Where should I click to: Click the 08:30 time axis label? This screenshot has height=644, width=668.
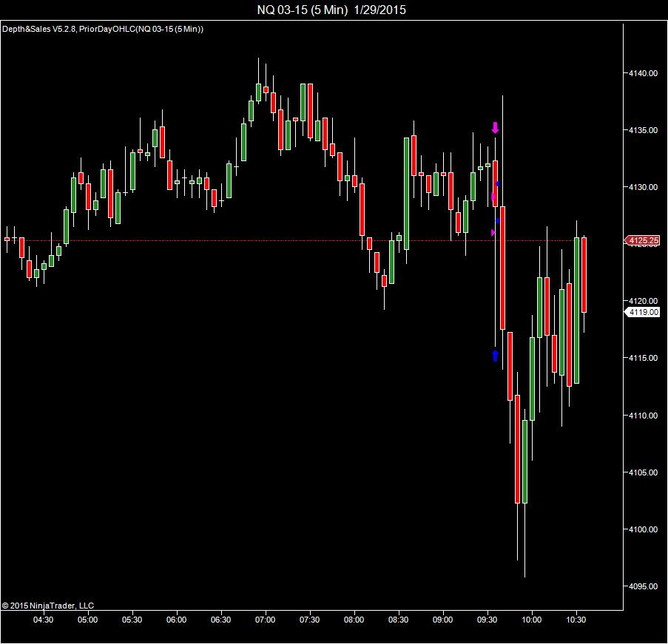point(398,620)
